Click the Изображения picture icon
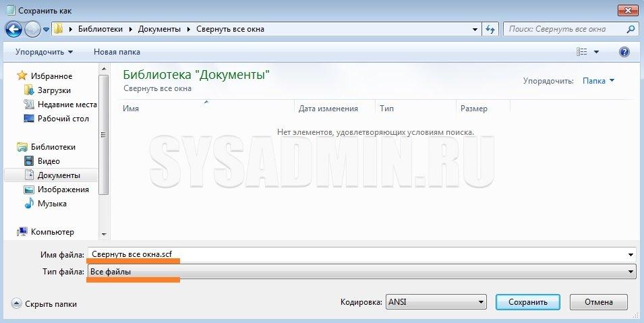Viewport: 644px width, 323px height. tap(29, 189)
